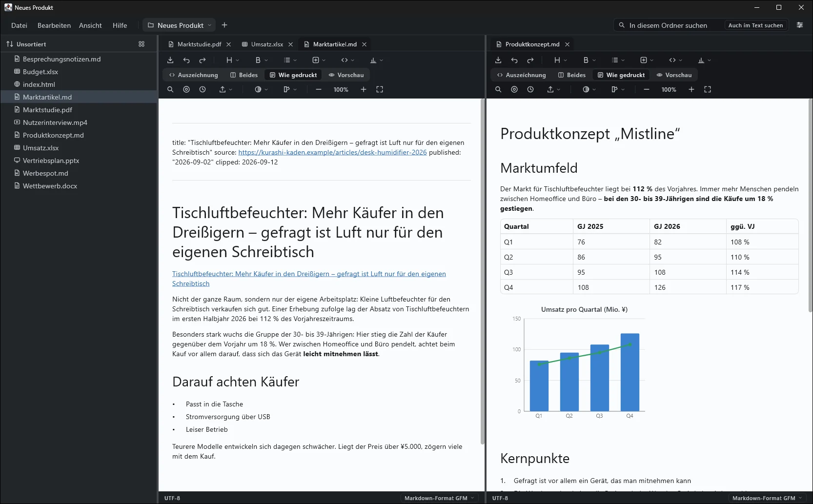Open the Datei menu

tap(19, 25)
